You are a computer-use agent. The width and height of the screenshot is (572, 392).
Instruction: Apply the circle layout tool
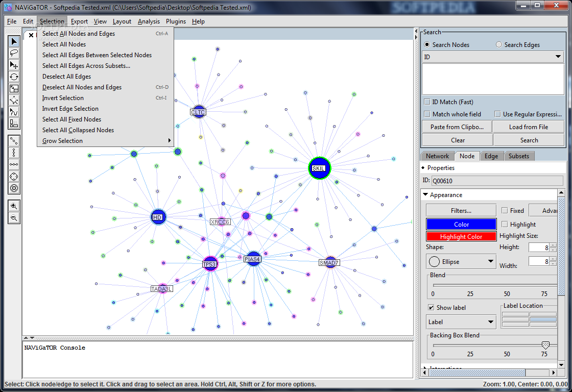14,177
